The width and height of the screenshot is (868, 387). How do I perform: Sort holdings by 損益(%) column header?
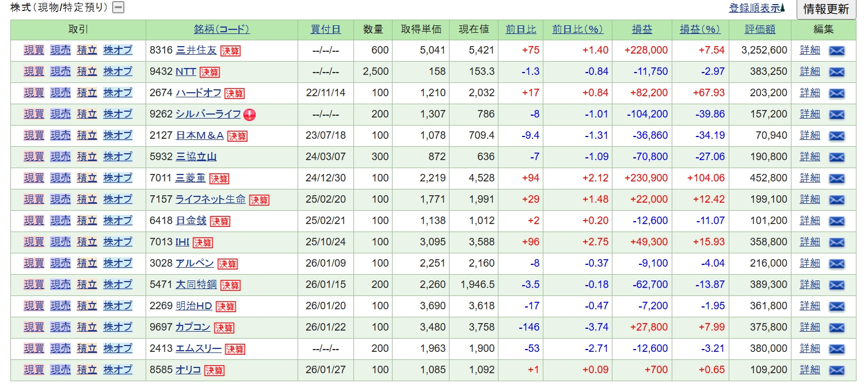[x=700, y=29]
